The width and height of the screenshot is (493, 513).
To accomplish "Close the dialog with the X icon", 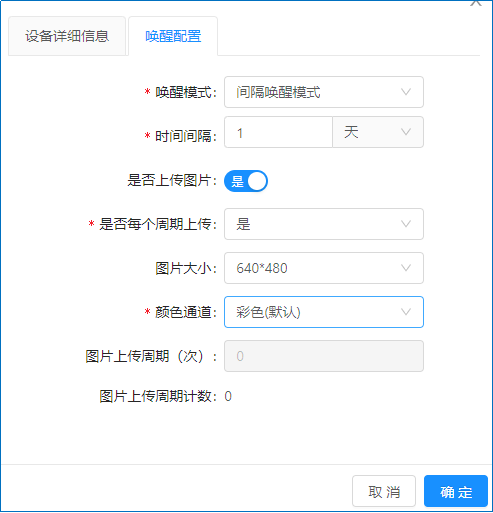I will click(x=476, y=3).
